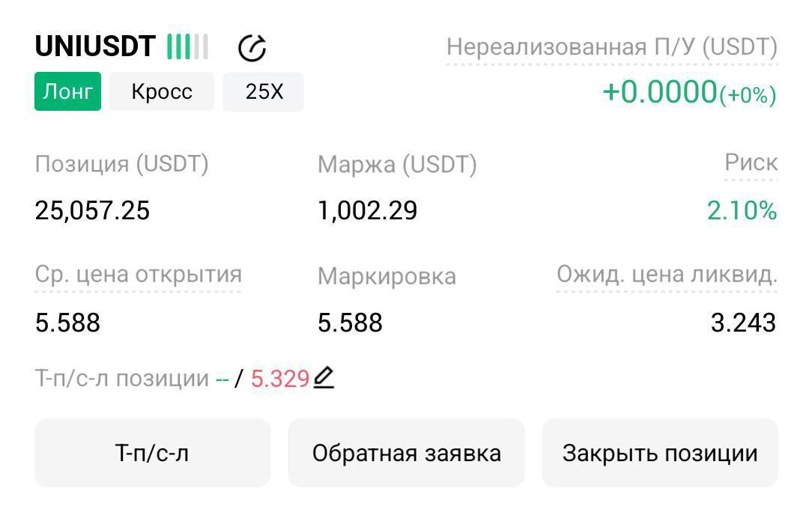The image size is (812, 515).
Task: Switch margin mode via Кросс selector
Action: 161,91
